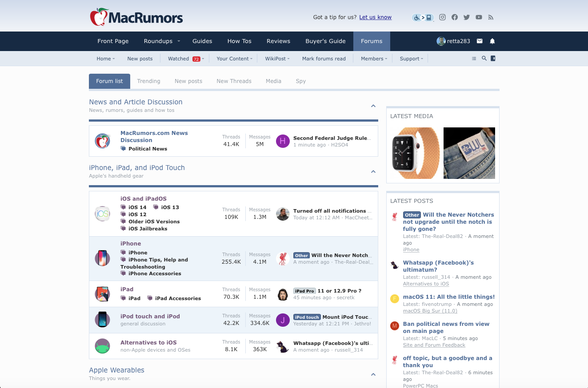Click the retta283 profile avatar
Screen dimensions: 588x388
coord(441,41)
